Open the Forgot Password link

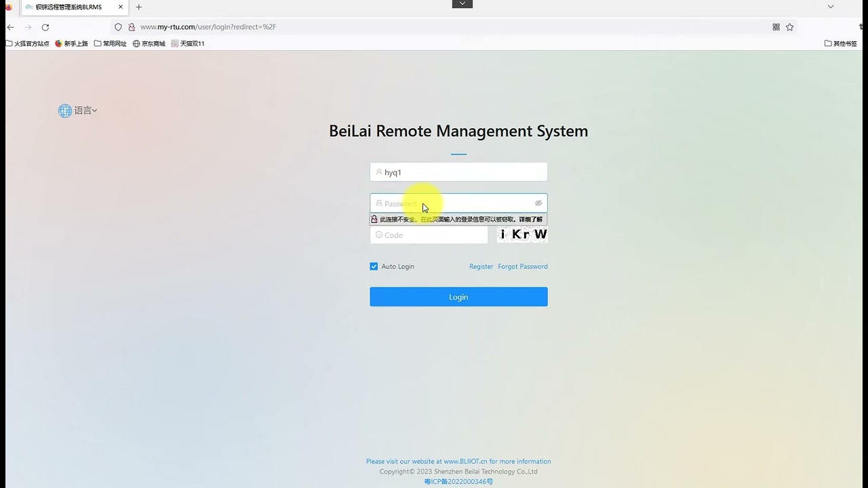(x=523, y=266)
